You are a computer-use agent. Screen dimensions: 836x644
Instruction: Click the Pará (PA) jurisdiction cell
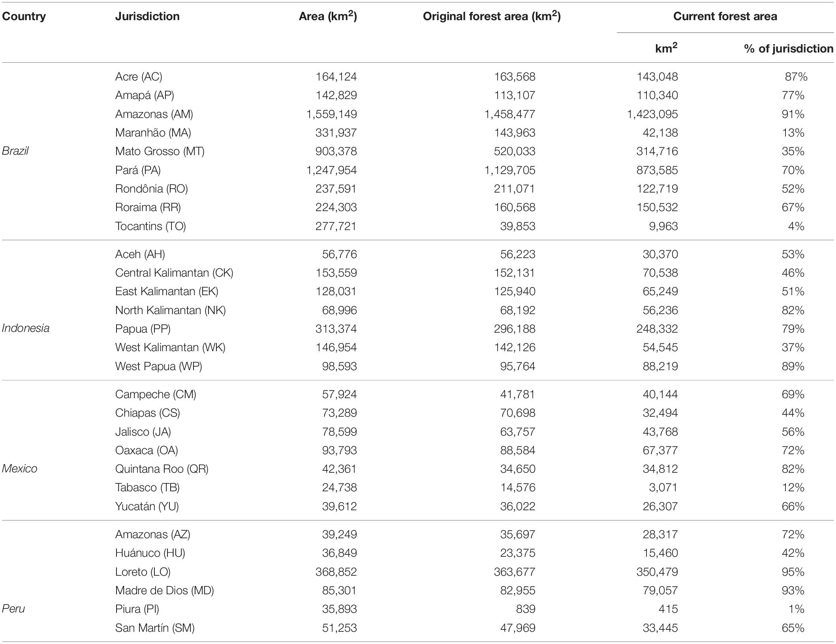coord(138,170)
